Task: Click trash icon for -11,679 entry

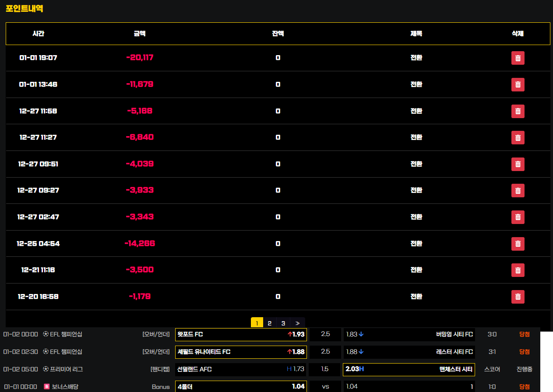Action: pos(518,84)
